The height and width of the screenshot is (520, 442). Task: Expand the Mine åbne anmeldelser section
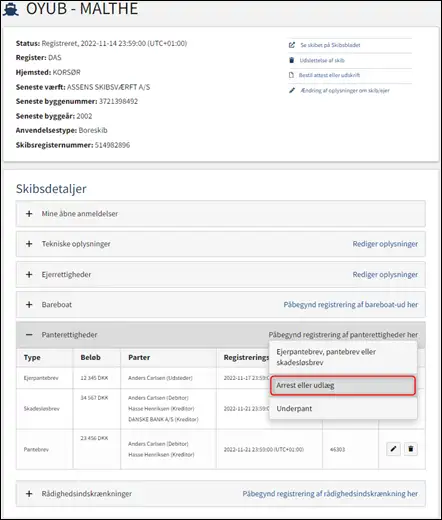(29, 214)
